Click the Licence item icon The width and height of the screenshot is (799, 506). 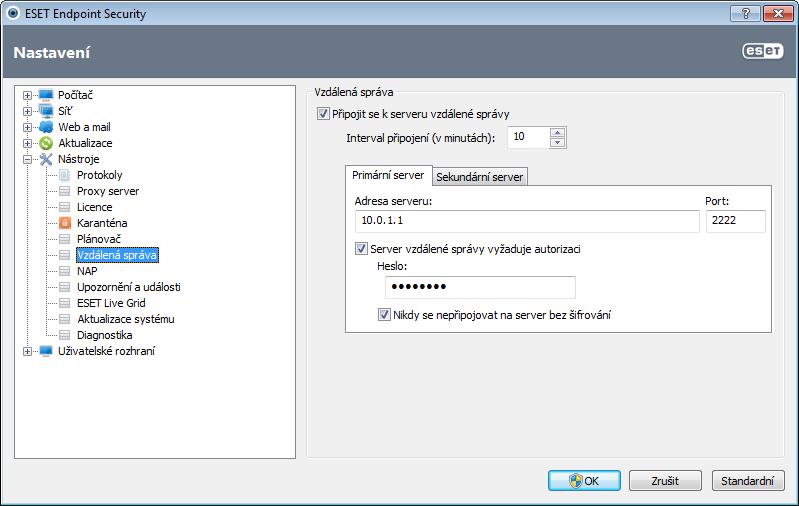coord(64,207)
